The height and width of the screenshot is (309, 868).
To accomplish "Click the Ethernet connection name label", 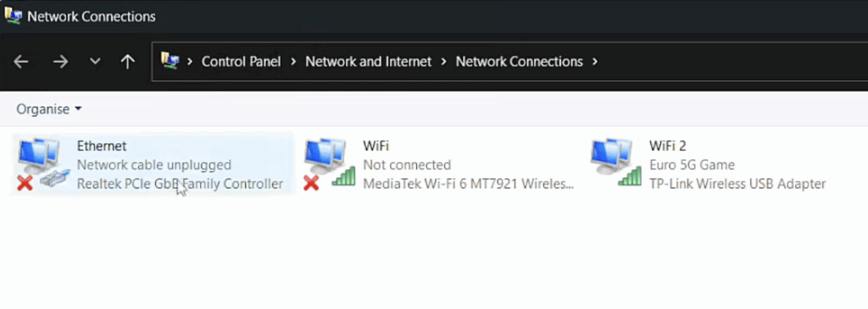I will (102, 146).
